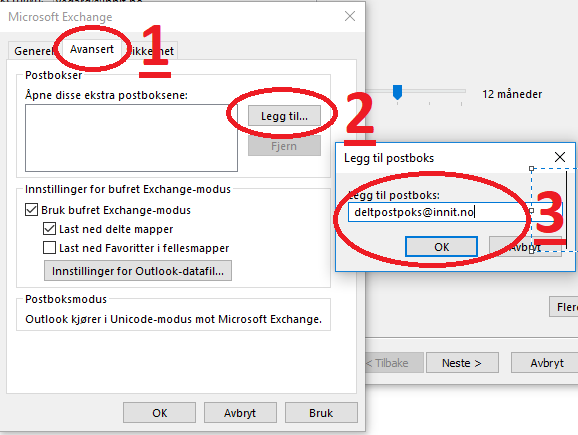
Task: Click Neste in the background wizard
Action: point(462,363)
